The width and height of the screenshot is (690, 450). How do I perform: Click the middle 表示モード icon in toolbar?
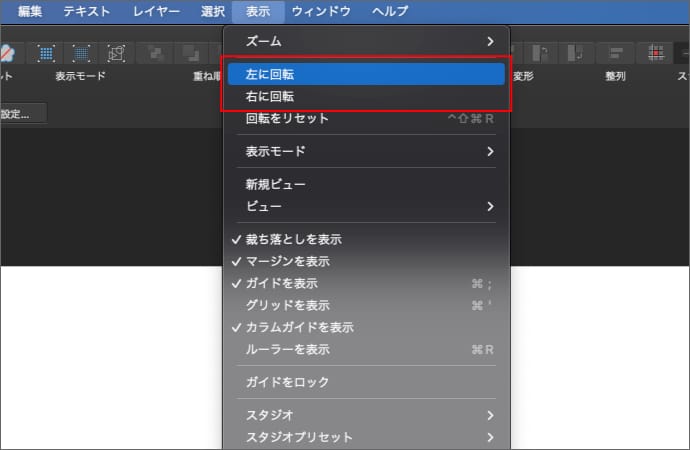(81, 52)
